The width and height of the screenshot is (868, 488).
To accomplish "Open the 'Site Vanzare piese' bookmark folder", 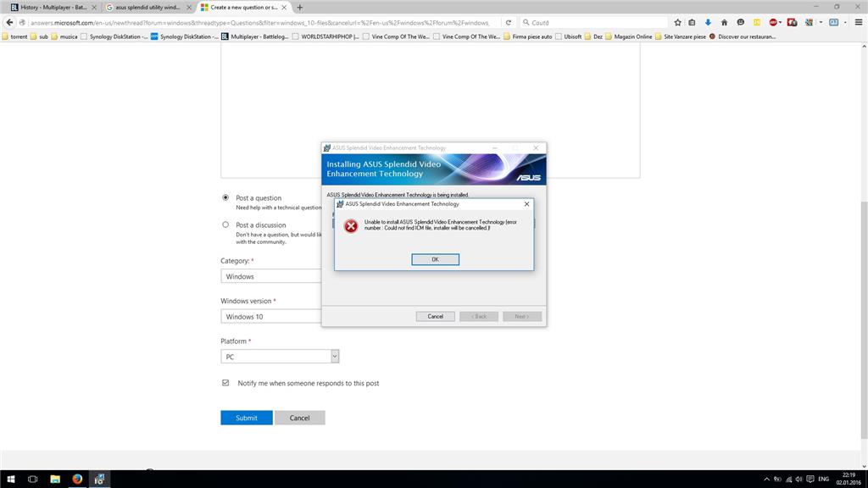I will point(681,36).
